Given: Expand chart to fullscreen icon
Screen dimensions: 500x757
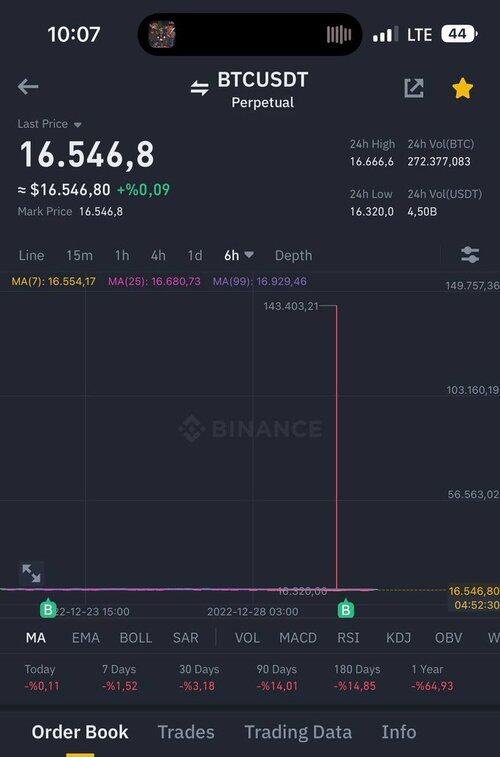Looking at the screenshot, I should coord(31,573).
